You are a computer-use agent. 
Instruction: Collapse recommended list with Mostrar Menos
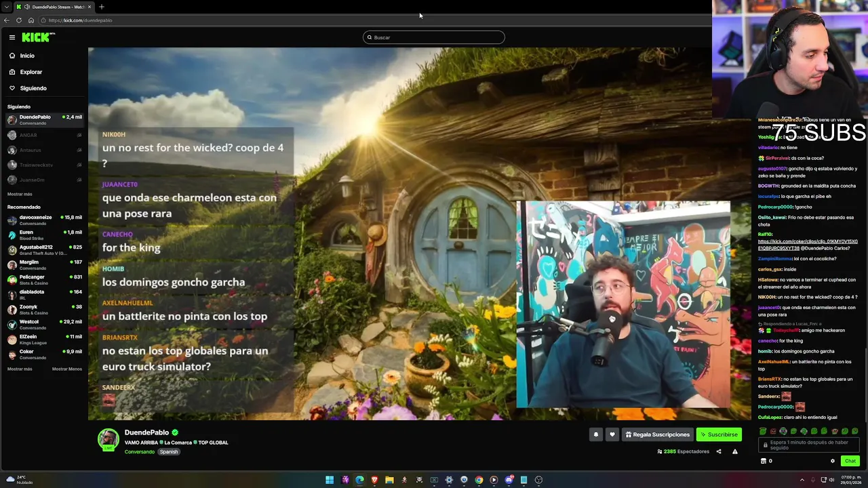[x=67, y=369]
